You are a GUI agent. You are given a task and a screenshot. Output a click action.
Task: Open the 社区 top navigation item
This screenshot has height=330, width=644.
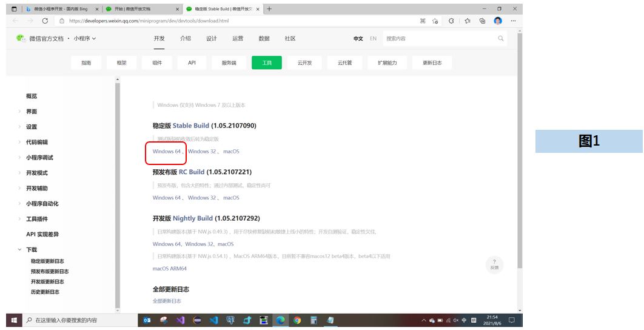coord(290,38)
